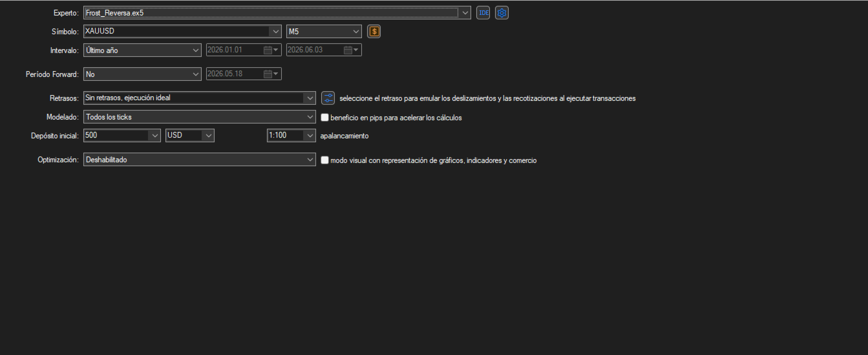Click the apalancamiento label

(x=344, y=136)
